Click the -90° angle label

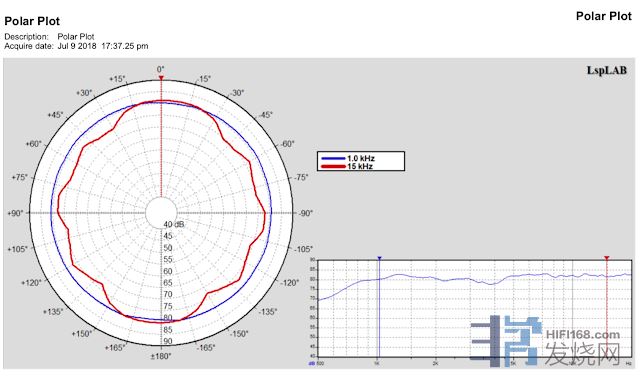click(x=305, y=213)
